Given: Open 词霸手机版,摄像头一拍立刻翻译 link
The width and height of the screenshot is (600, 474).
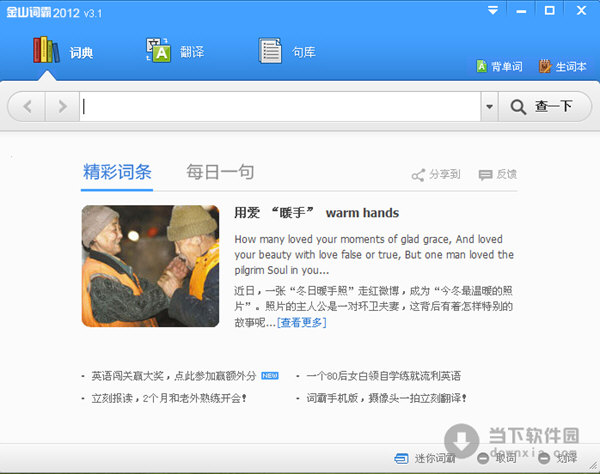Looking at the screenshot, I should pos(386,398).
